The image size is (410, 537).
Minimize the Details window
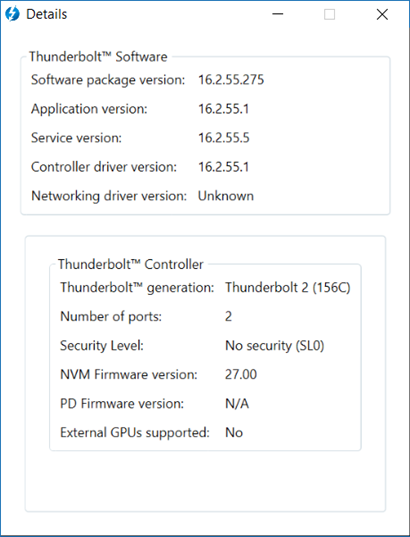click(x=277, y=14)
